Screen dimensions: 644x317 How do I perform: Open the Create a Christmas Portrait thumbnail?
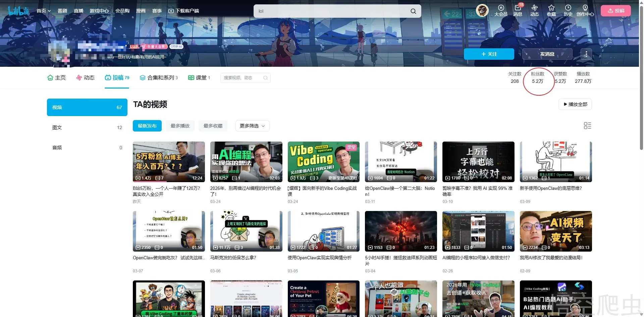[324, 299]
